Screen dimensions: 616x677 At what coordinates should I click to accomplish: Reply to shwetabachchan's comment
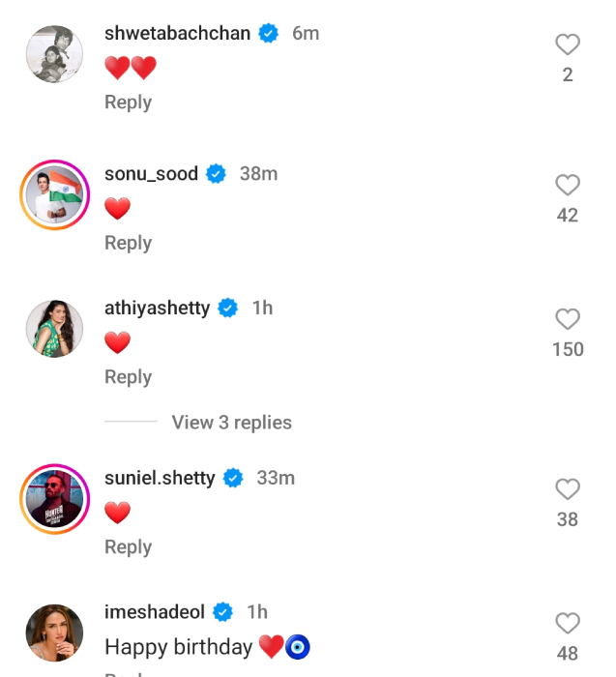coord(128,103)
